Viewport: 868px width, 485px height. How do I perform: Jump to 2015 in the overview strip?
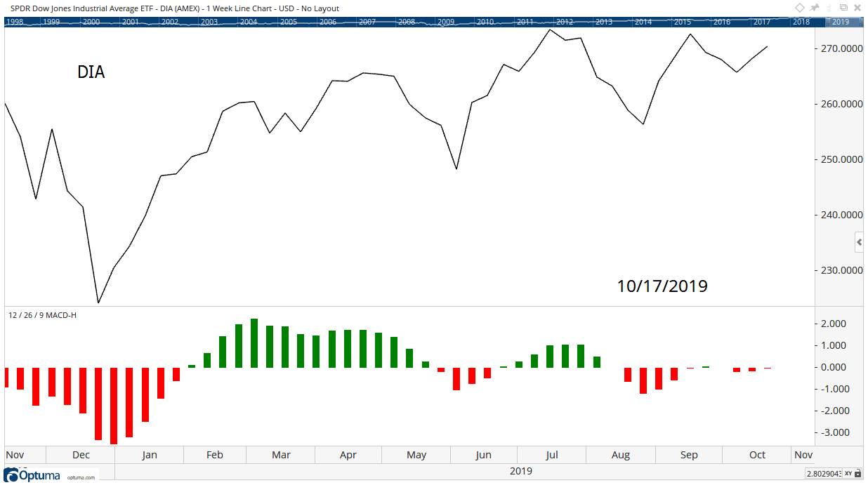click(683, 22)
